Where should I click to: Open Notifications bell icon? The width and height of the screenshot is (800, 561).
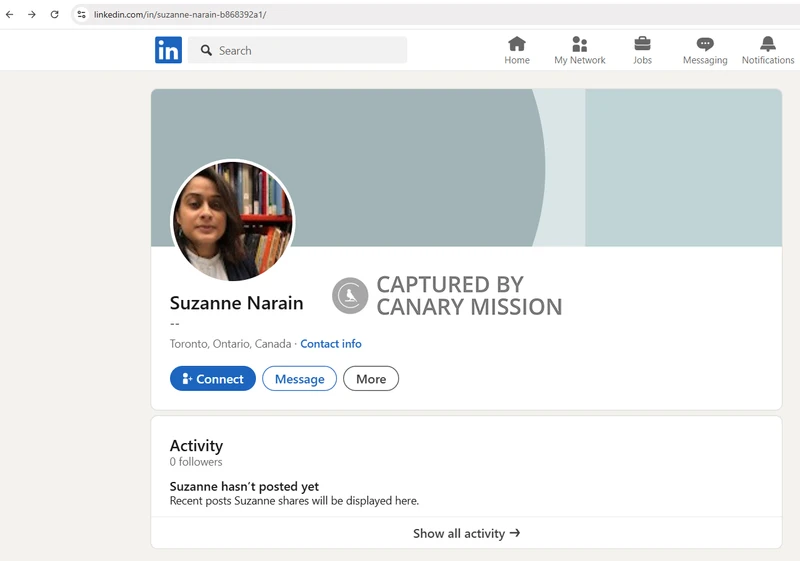(768, 44)
